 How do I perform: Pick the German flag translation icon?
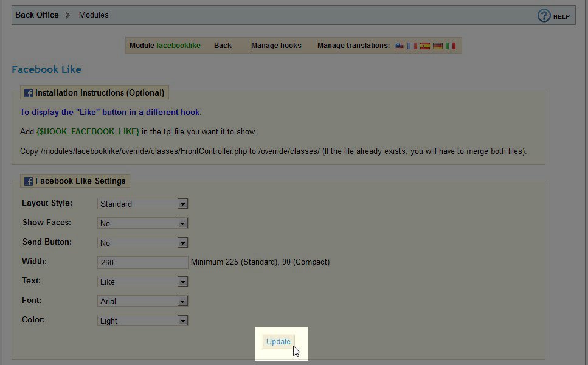[x=438, y=46]
